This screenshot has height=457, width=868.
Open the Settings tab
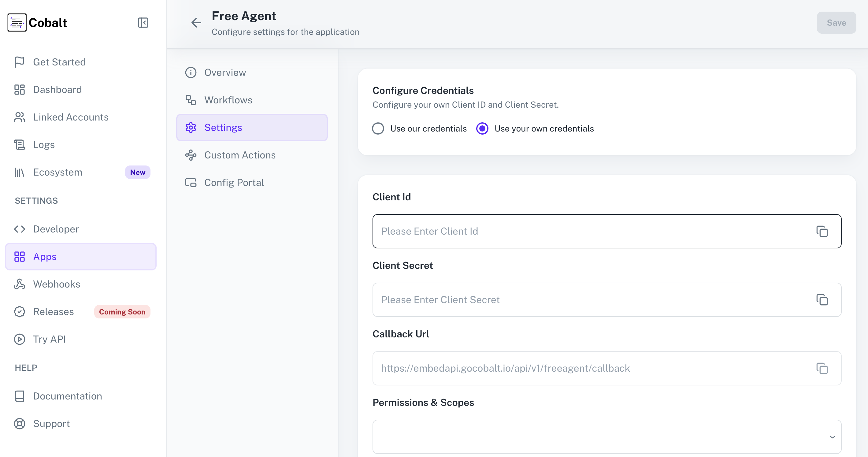pyautogui.click(x=223, y=127)
